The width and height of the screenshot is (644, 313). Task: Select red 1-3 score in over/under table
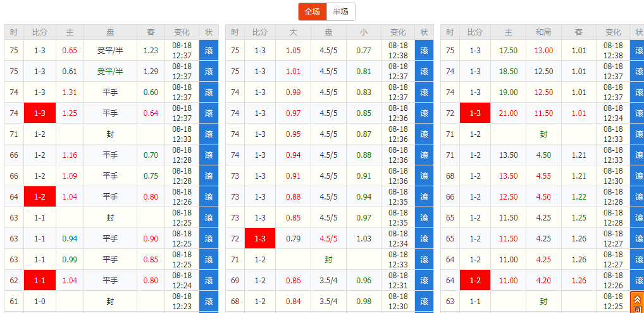(260, 239)
